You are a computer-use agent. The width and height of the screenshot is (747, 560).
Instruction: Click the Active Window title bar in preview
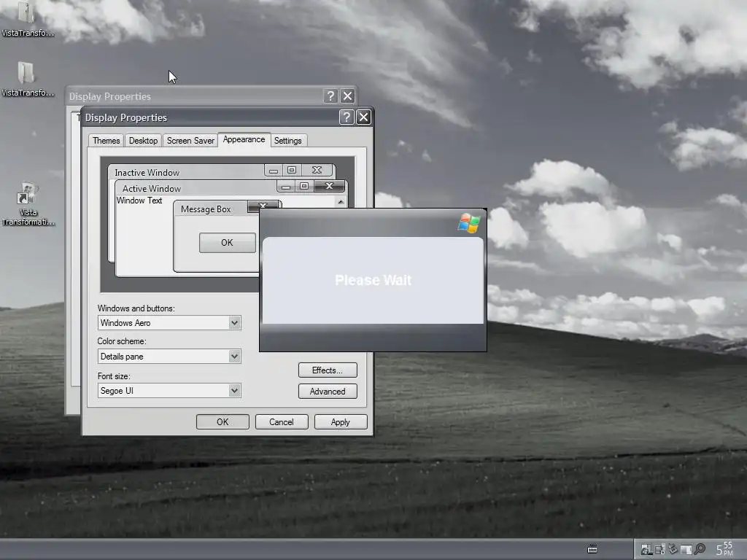(197, 188)
